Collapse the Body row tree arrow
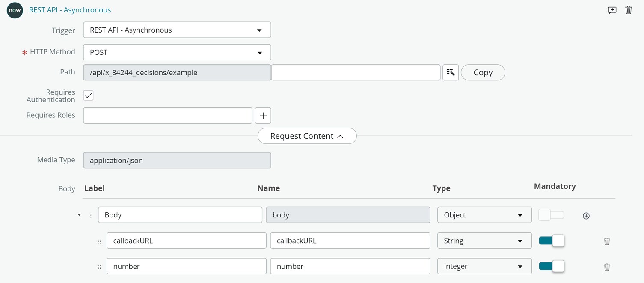The image size is (644, 283). [x=79, y=215]
